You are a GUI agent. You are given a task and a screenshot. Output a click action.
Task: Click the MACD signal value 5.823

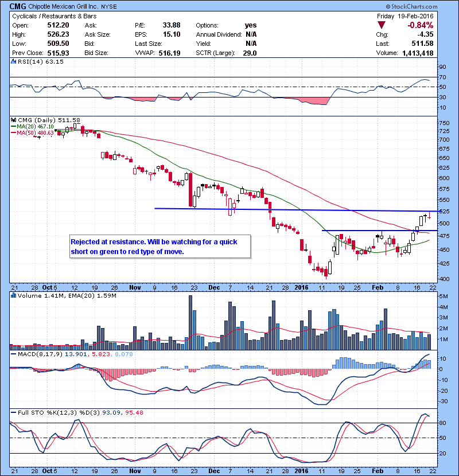101,354
